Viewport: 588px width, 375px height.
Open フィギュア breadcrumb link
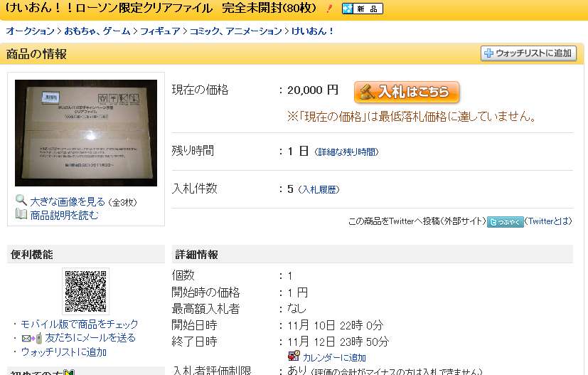point(160,31)
